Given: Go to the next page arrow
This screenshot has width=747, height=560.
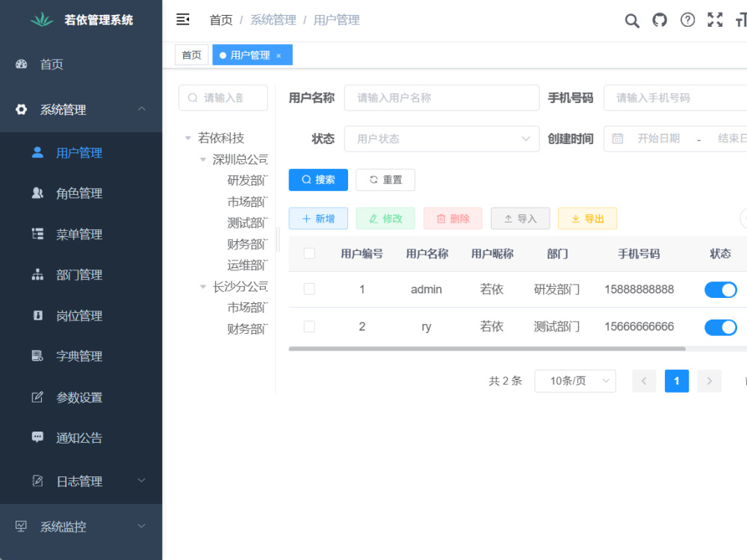Looking at the screenshot, I should pos(710,381).
